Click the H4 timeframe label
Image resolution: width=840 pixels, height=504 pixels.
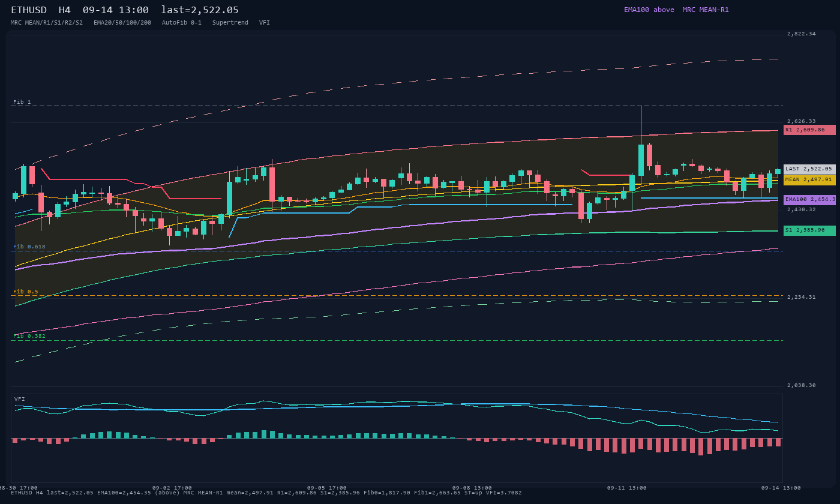click(65, 10)
